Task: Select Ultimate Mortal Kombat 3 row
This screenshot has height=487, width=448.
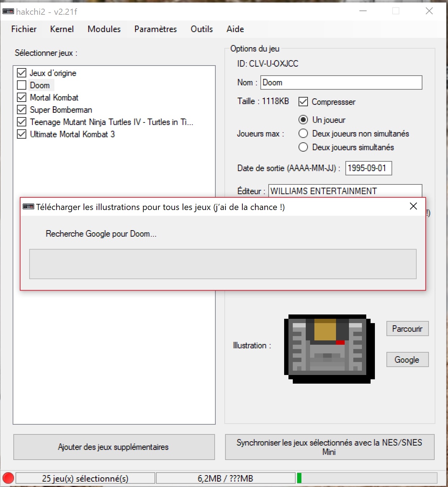Action: pyautogui.click(x=72, y=134)
